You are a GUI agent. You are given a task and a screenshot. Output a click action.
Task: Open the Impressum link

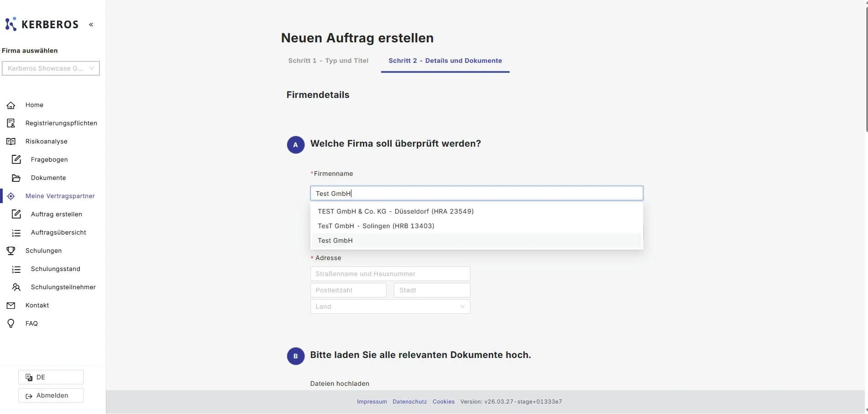[372, 402]
